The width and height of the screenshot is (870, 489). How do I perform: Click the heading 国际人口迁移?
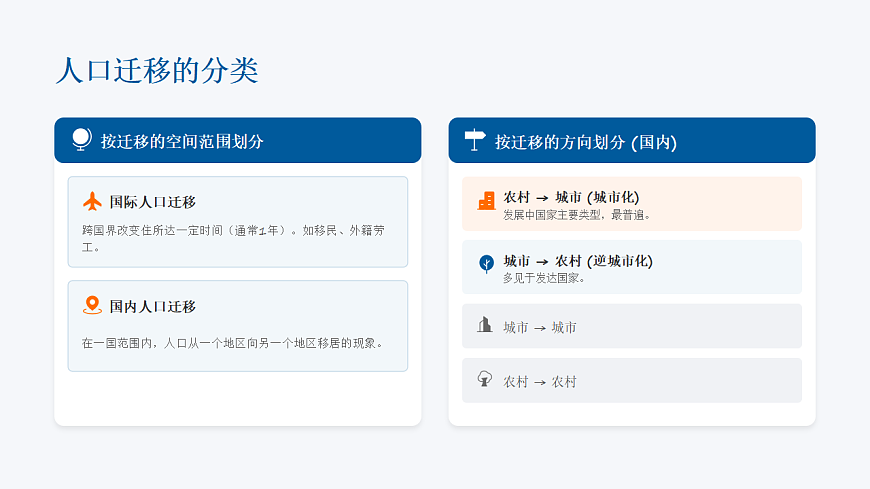pyautogui.click(x=153, y=202)
